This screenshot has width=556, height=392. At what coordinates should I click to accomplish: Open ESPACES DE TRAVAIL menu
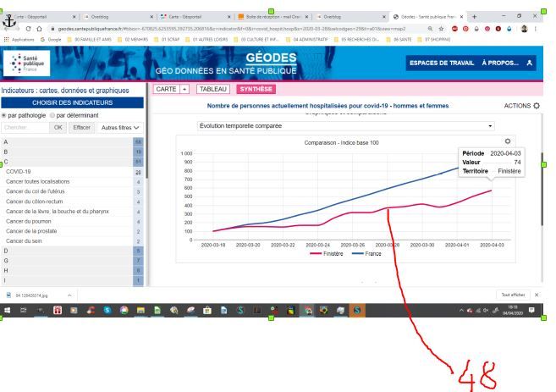pos(442,63)
